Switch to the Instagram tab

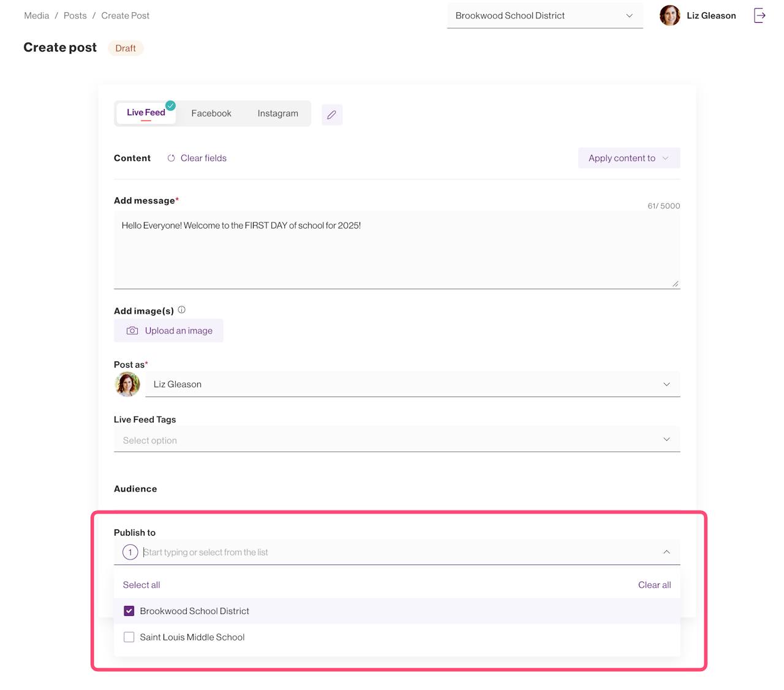277,113
